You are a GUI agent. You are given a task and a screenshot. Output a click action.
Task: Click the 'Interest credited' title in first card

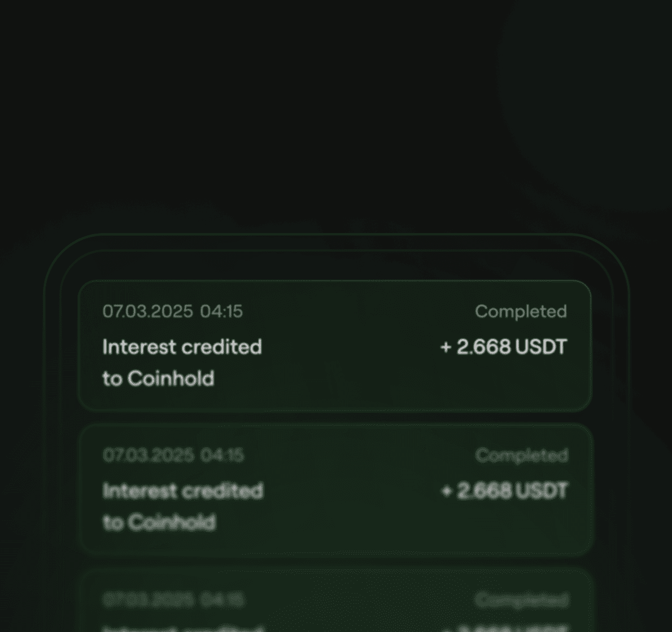point(182,347)
